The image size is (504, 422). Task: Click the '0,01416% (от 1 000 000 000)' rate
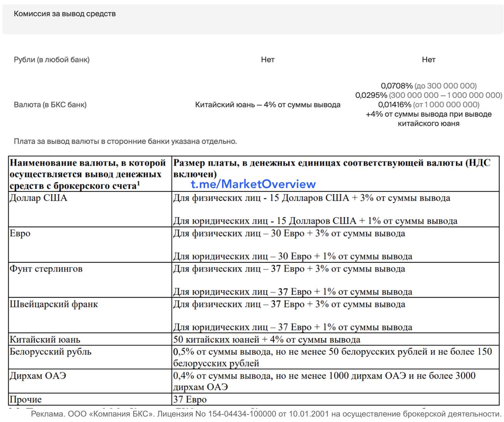428,105
